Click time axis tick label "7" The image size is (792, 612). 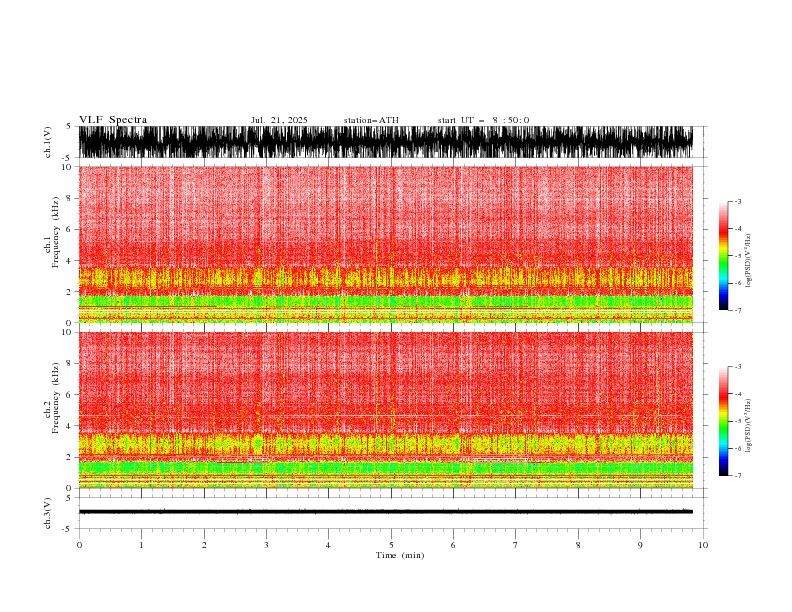pyautogui.click(x=516, y=545)
